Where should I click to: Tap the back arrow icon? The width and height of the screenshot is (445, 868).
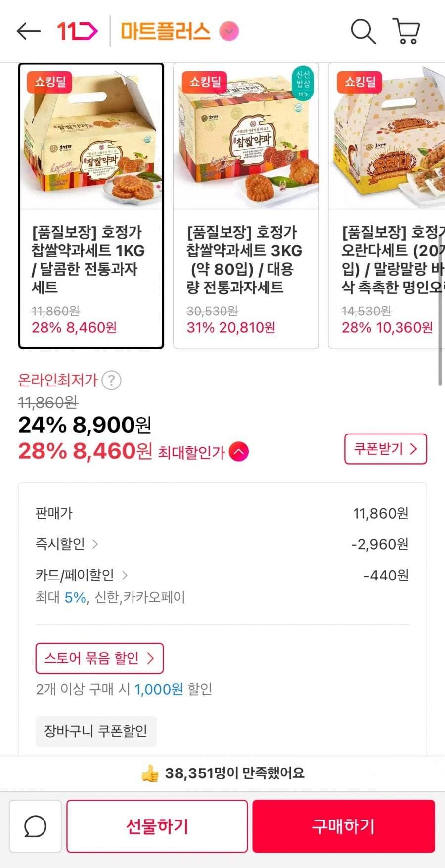[28, 31]
